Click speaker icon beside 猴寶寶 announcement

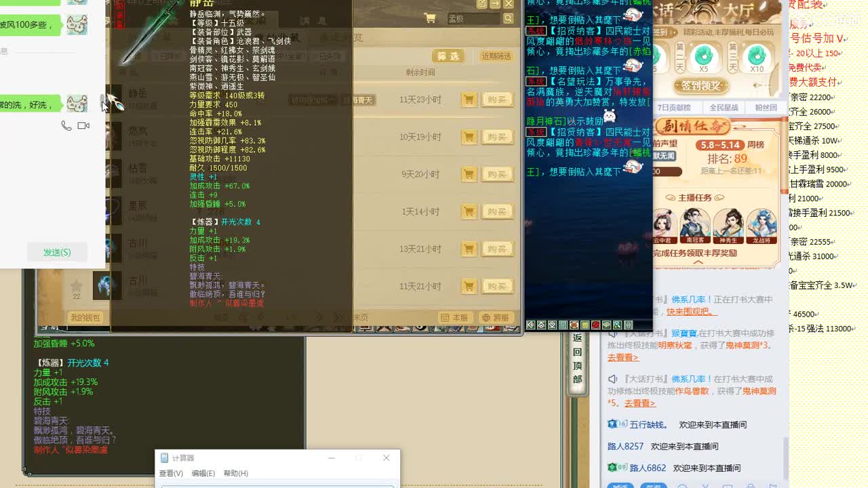[x=612, y=333]
